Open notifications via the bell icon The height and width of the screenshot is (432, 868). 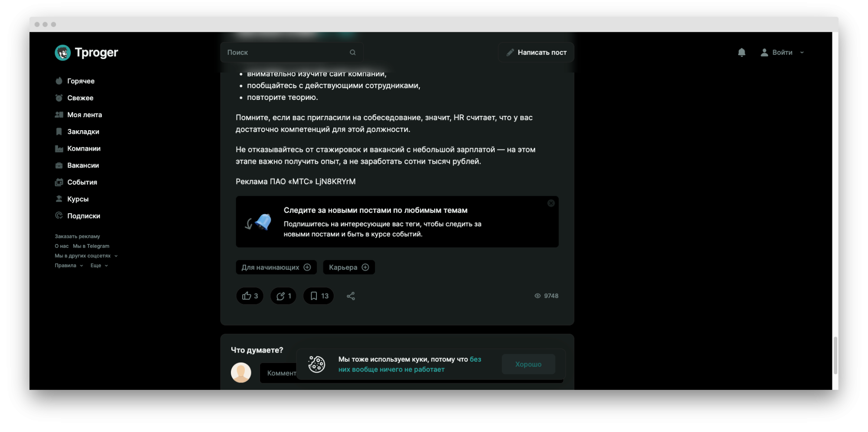coord(742,52)
